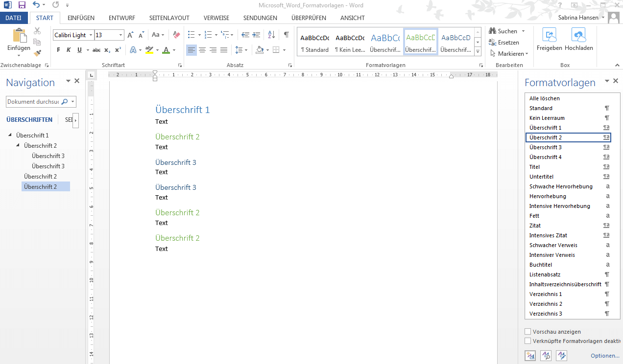The image size is (623, 364).
Task: Switch to the ENTWURF tab
Action: pyautogui.click(x=122, y=18)
